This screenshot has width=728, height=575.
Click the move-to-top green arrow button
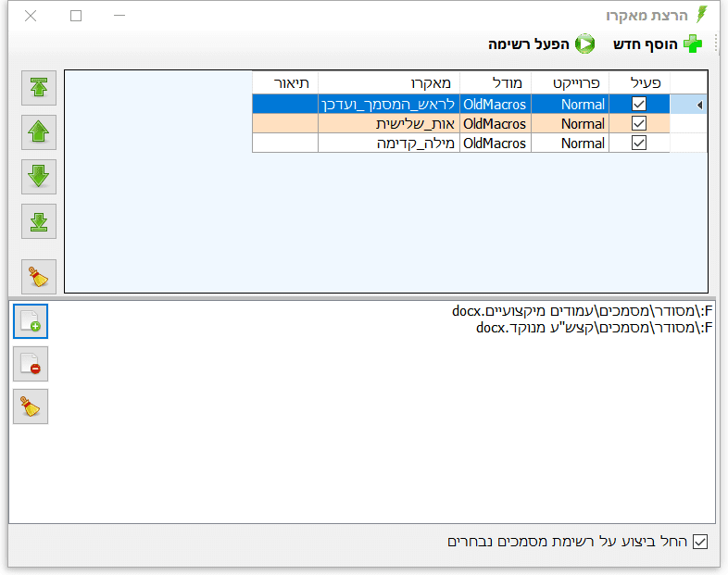point(39,88)
